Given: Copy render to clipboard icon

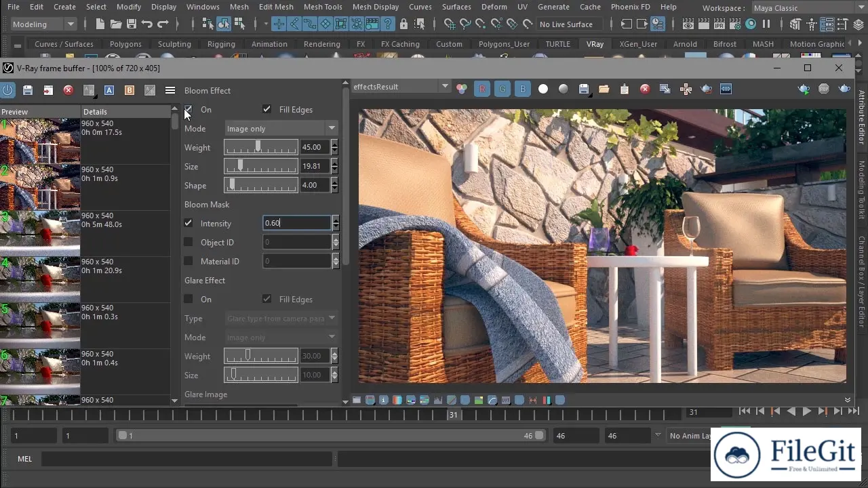Looking at the screenshot, I should pos(625,89).
